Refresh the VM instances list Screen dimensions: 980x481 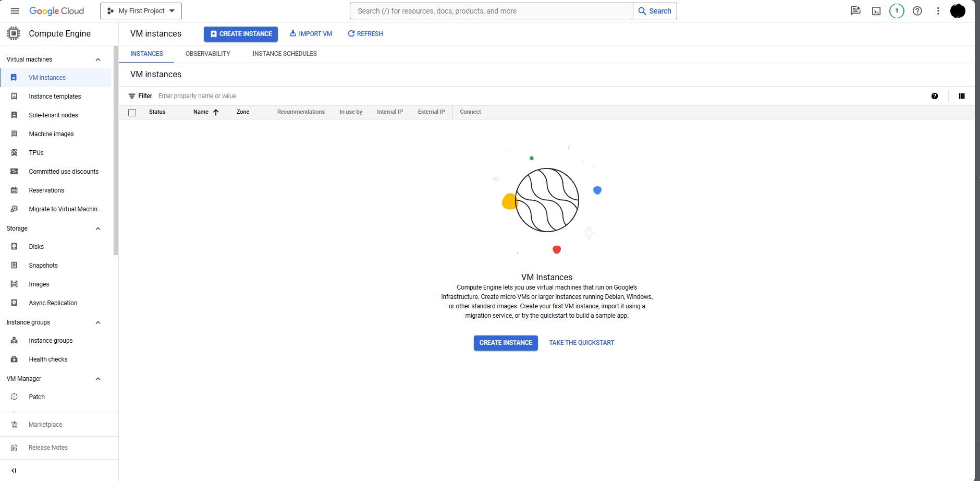coord(365,34)
